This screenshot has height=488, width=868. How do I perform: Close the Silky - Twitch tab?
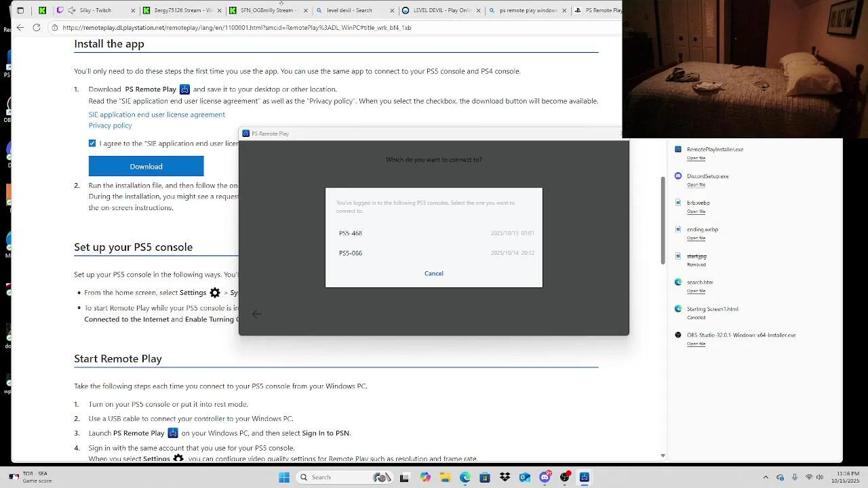pos(133,11)
